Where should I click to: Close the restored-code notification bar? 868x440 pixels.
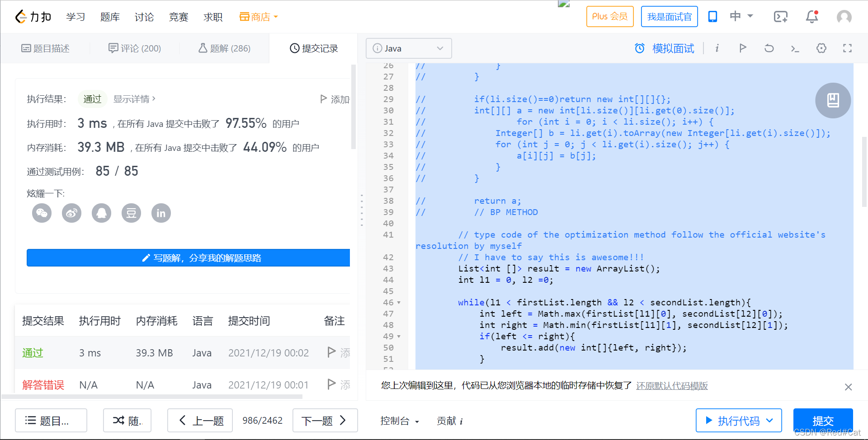point(848,387)
